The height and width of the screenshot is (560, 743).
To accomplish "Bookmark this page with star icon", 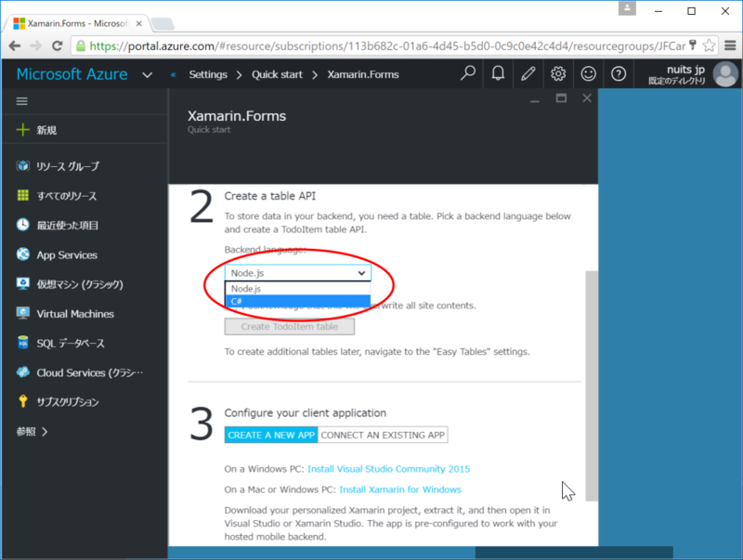I will click(709, 46).
